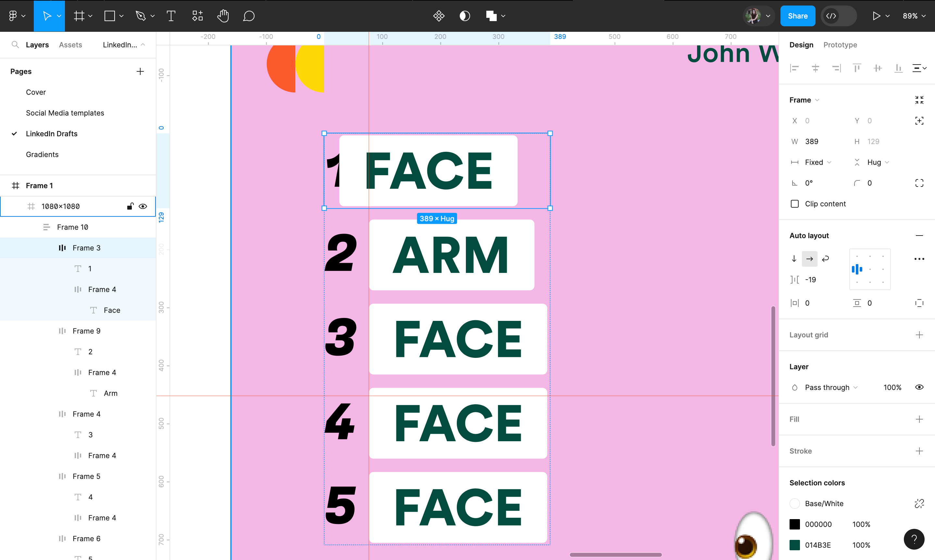
Task: Select the Scale tool in toolbar
Action: click(x=59, y=16)
